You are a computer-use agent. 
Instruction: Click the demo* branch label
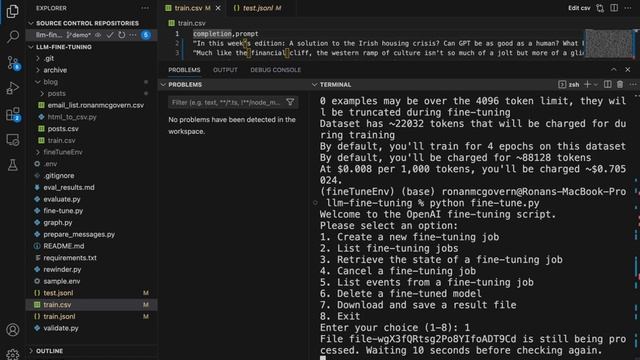click(x=79, y=35)
